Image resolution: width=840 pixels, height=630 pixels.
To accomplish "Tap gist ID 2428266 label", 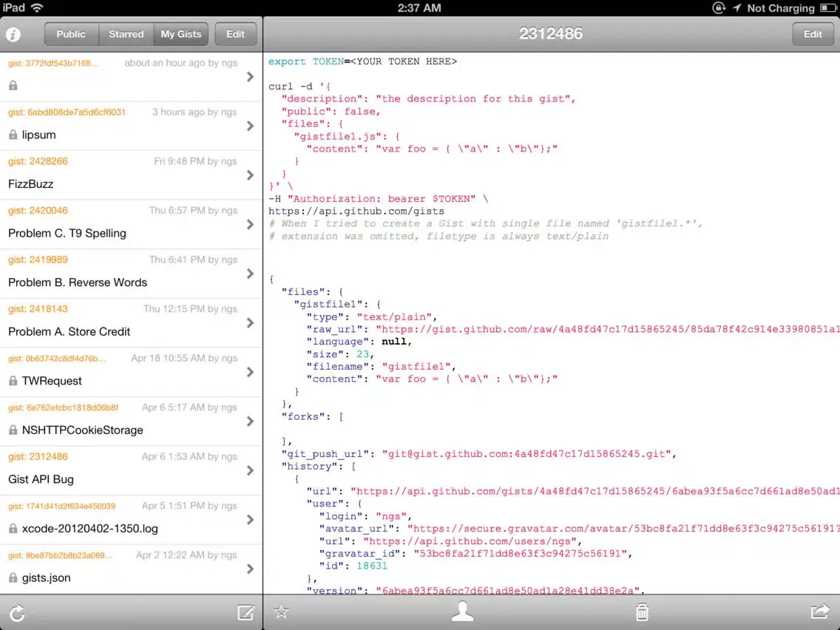I will (x=38, y=161).
